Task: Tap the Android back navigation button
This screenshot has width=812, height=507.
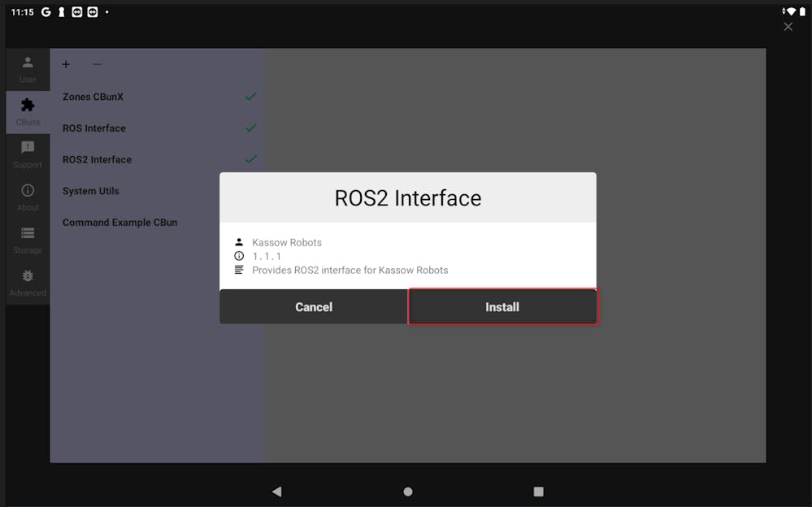Action: tap(277, 492)
